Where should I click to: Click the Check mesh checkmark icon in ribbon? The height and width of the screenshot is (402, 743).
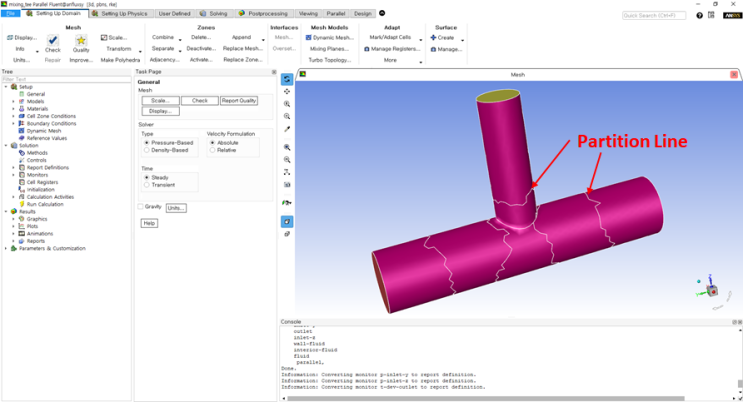[x=53, y=40]
